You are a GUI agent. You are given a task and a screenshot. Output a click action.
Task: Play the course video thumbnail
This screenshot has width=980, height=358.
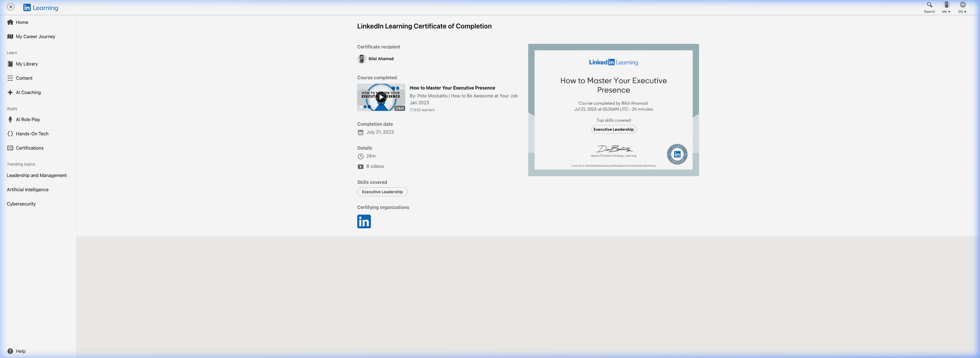point(381,98)
